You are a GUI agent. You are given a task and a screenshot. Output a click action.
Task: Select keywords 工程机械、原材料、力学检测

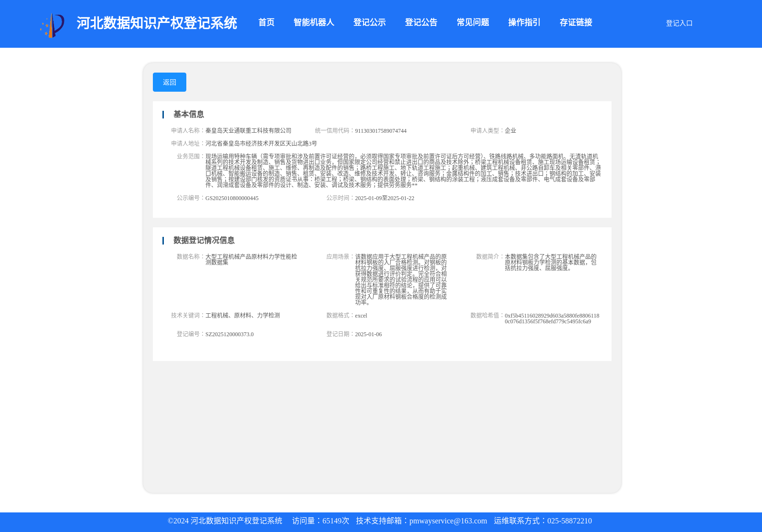(243, 316)
